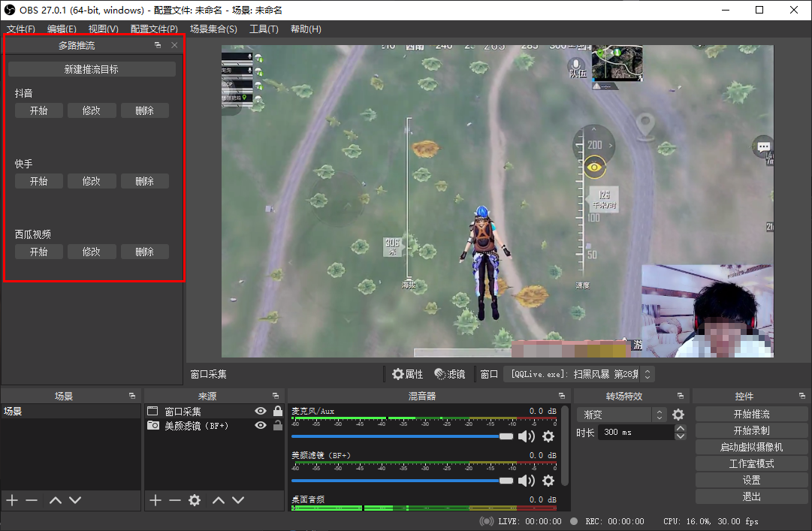This screenshot has width=812, height=531.
Task: Open 美颜滤镜 (BF+) audio settings gear
Action: coord(548,480)
